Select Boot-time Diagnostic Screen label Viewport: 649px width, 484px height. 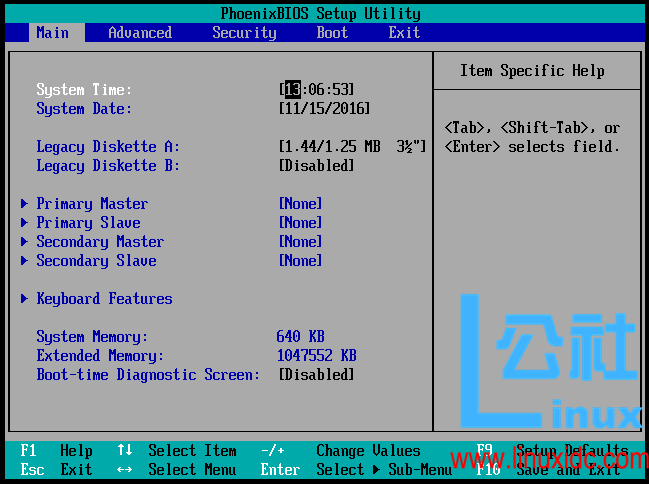coord(148,375)
